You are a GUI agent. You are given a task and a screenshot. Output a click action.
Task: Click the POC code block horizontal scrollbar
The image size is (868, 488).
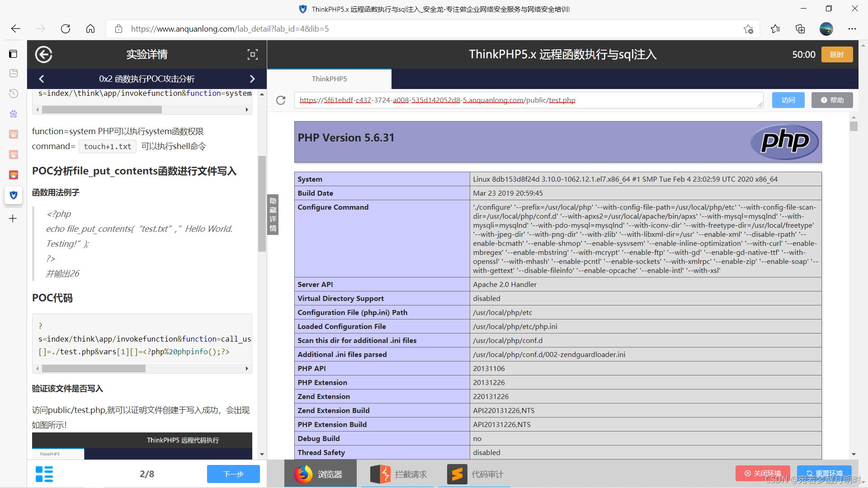click(94, 369)
